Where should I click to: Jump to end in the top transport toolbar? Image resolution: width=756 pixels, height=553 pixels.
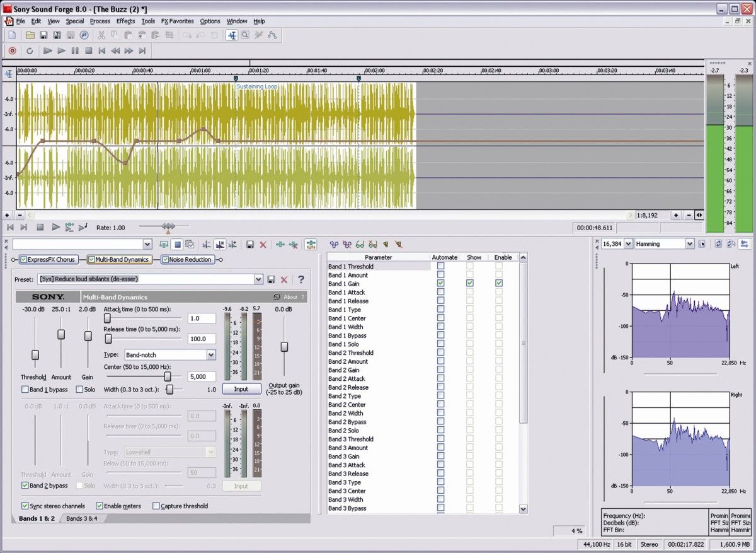(142, 50)
